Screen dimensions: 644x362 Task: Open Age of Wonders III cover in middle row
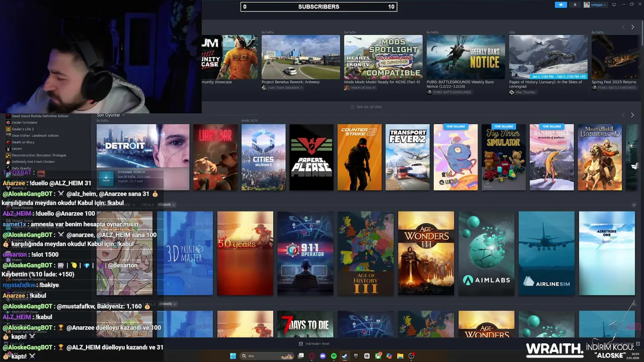[426, 253]
